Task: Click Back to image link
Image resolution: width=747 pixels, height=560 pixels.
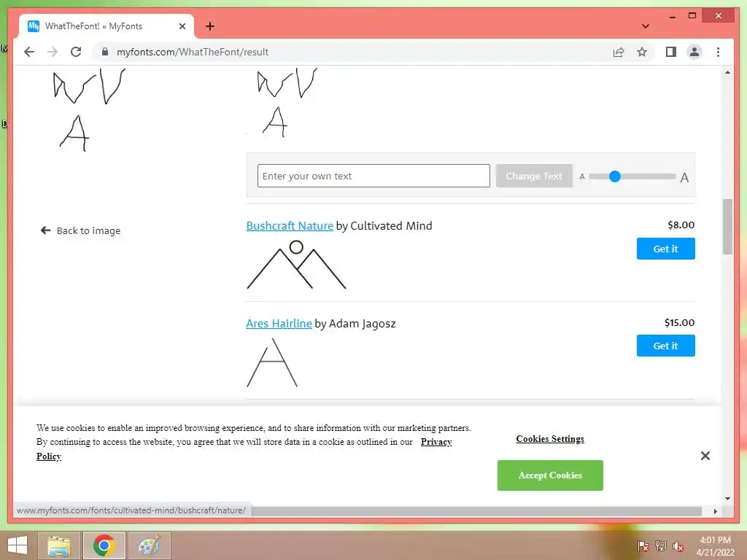Action: coord(80,230)
